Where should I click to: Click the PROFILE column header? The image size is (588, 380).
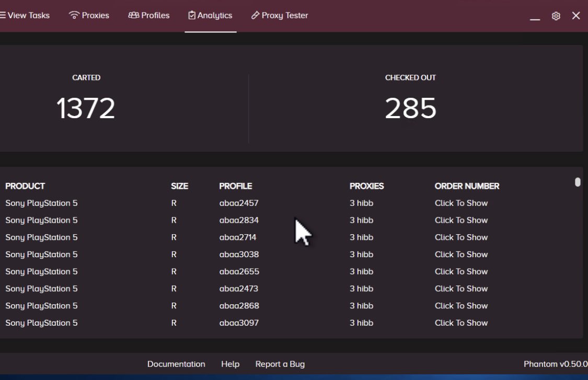click(236, 186)
